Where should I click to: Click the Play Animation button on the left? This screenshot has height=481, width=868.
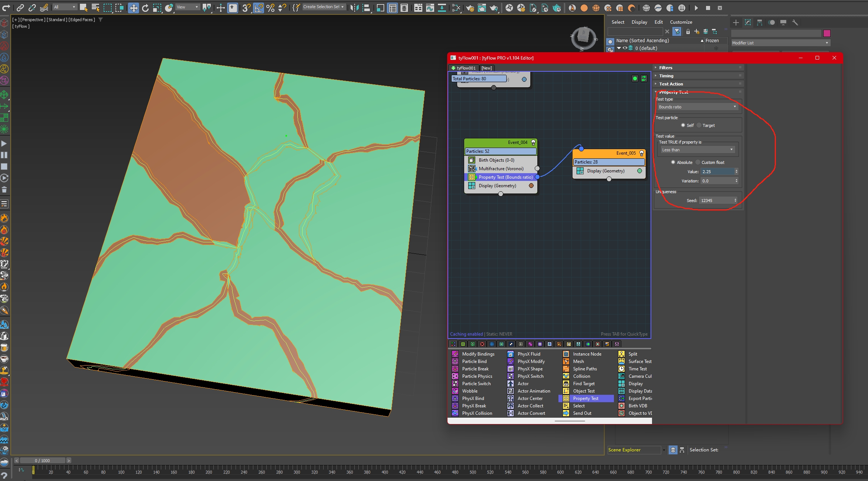[x=4, y=144]
